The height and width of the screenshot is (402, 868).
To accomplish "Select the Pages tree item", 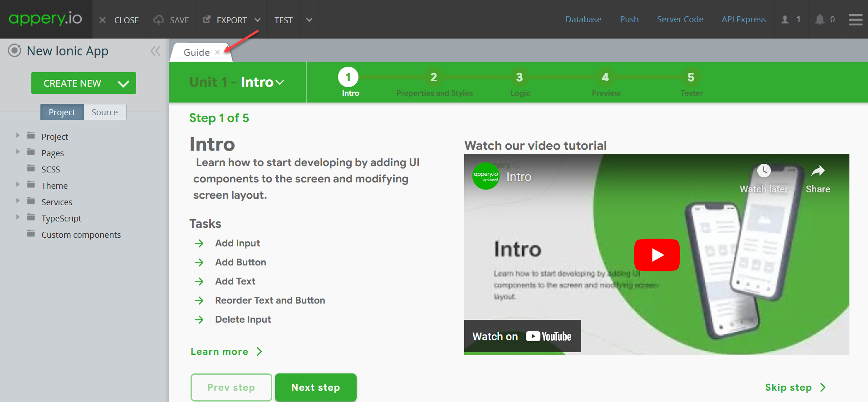I will [53, 153].
